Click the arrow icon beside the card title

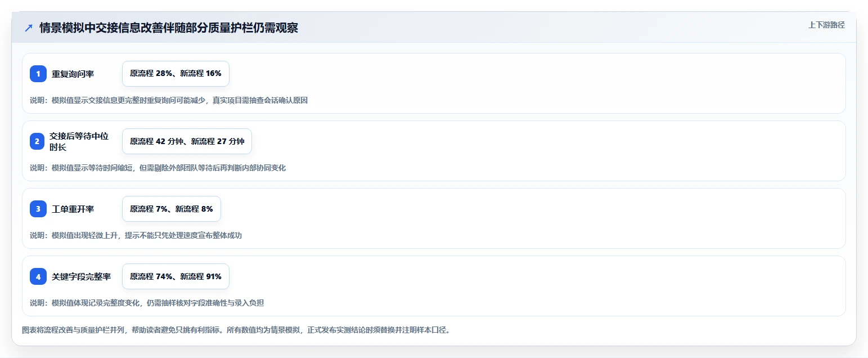(28, 28)
